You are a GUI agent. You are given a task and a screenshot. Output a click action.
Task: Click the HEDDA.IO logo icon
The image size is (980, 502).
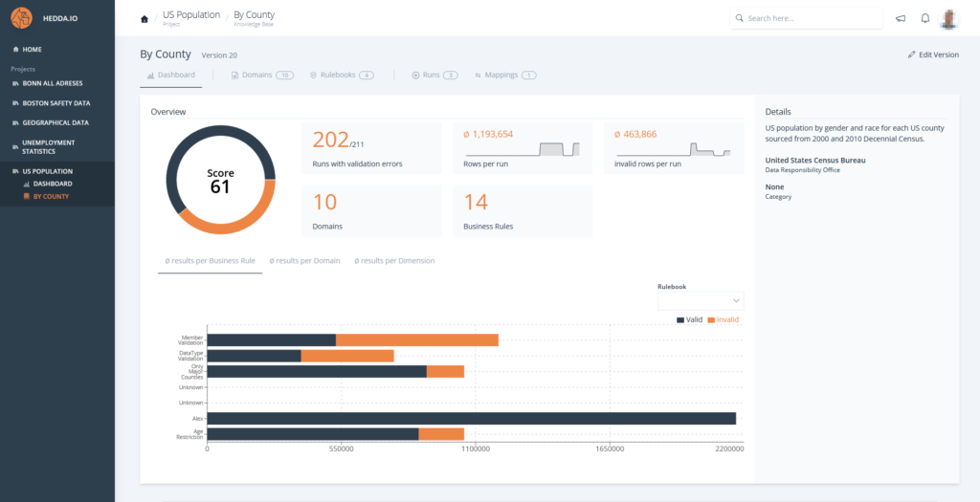pos(21,18)
